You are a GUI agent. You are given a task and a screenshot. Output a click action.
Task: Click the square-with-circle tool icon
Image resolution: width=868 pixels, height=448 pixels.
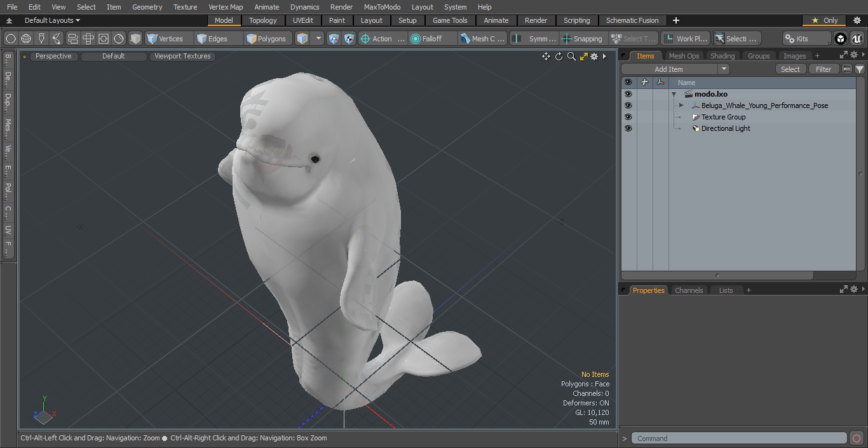(103, 39)
